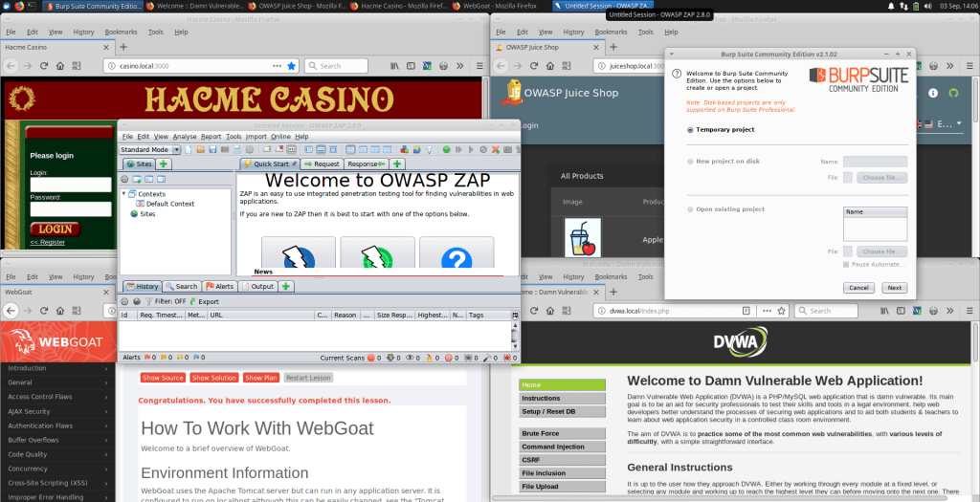Select the Temporary project radio button
Screen dimensions: 980x502
(x=690, y=130)
